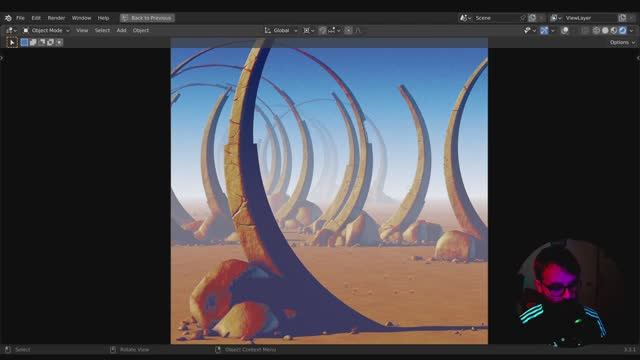The height and width of the screenshot is (360, 640).
Task: Open the viewport Add menu
Action: click(x=121, y=30)
